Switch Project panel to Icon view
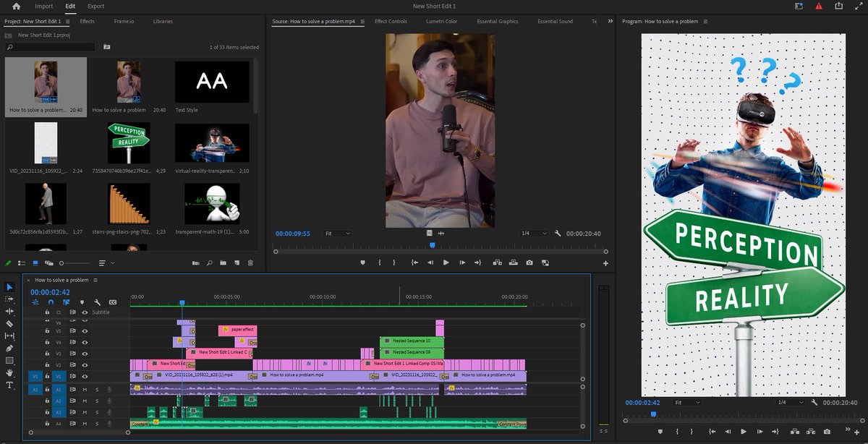868x444 pixels. 35,262
